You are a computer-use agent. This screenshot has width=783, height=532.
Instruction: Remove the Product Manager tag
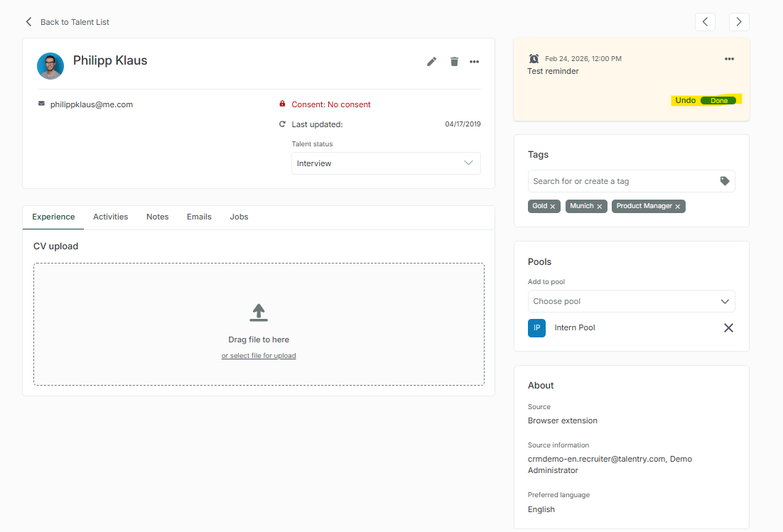coord(678,207)
